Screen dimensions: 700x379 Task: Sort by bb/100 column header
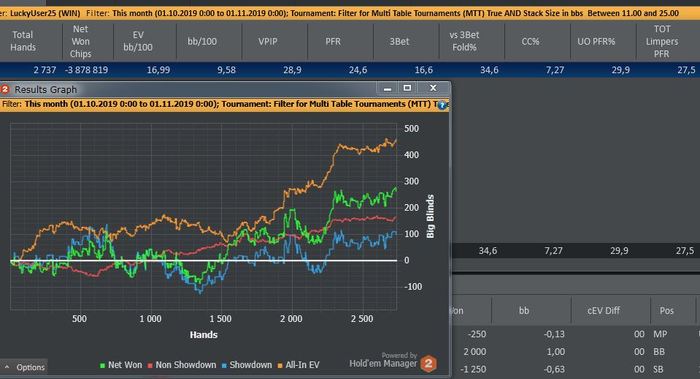click(x=202, y=41)
